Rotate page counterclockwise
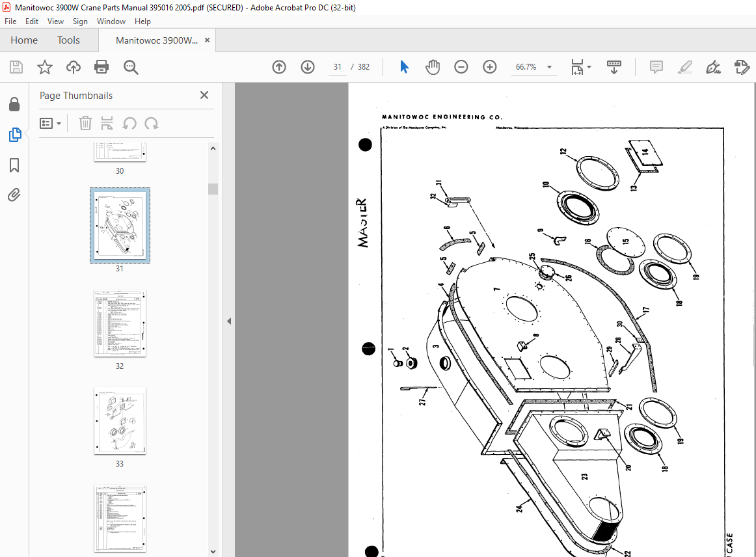This screenshot has height=557, width=756. [129, 124]
